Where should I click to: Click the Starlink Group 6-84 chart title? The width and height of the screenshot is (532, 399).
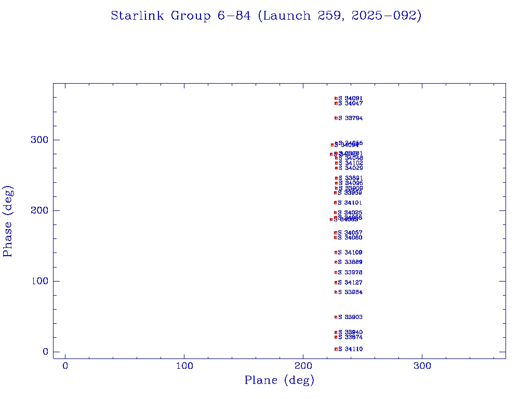(266, 16)
